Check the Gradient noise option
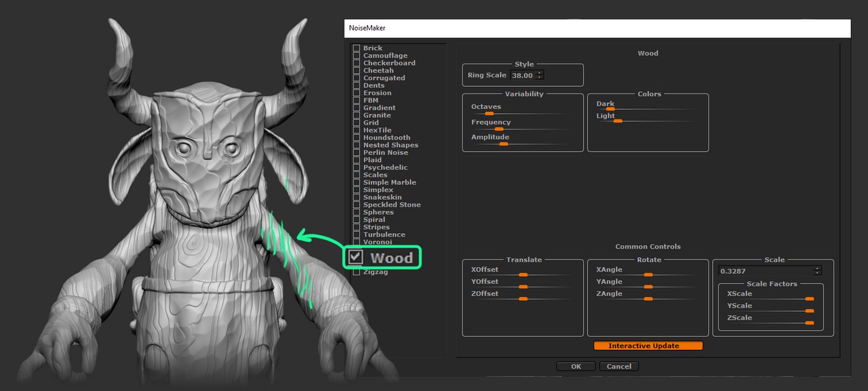The image size is (868, 391). 357,108
